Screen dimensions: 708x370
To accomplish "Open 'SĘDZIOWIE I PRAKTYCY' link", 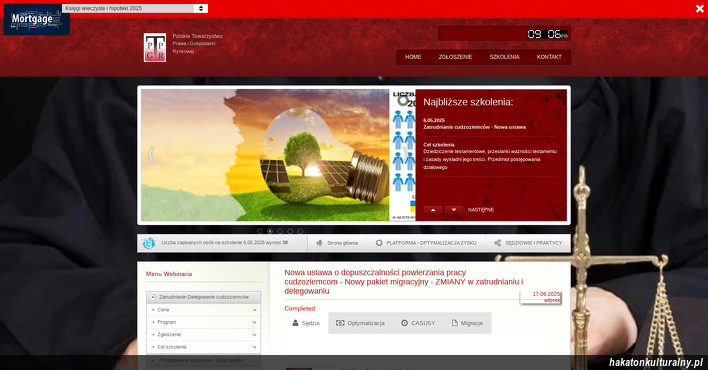I will tap(534, 243).
